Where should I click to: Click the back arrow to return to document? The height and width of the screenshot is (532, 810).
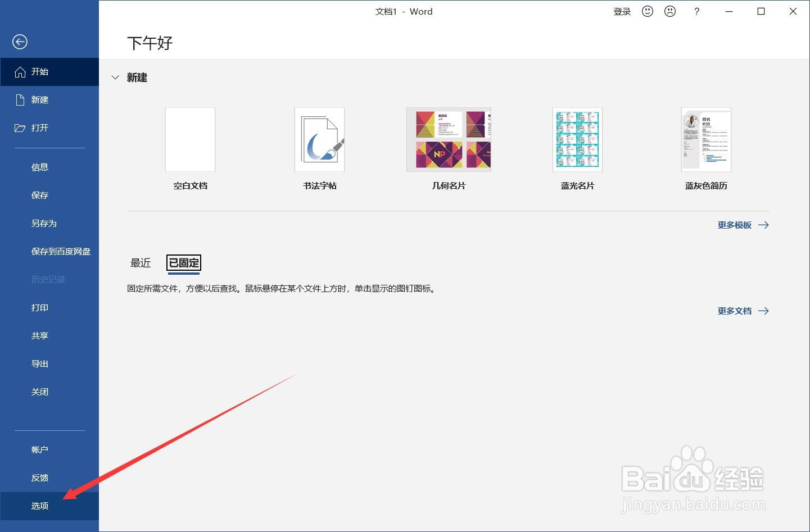pos(20,42)
